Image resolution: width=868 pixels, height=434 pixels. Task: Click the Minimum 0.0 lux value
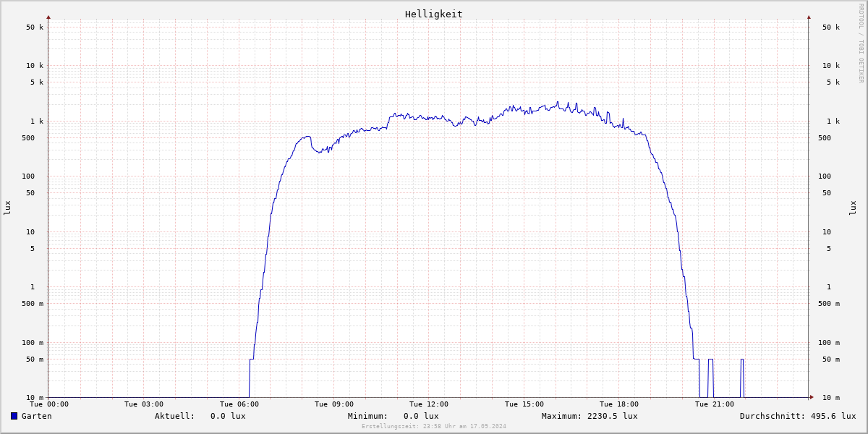pyautogui.click(x=421, y=416)
